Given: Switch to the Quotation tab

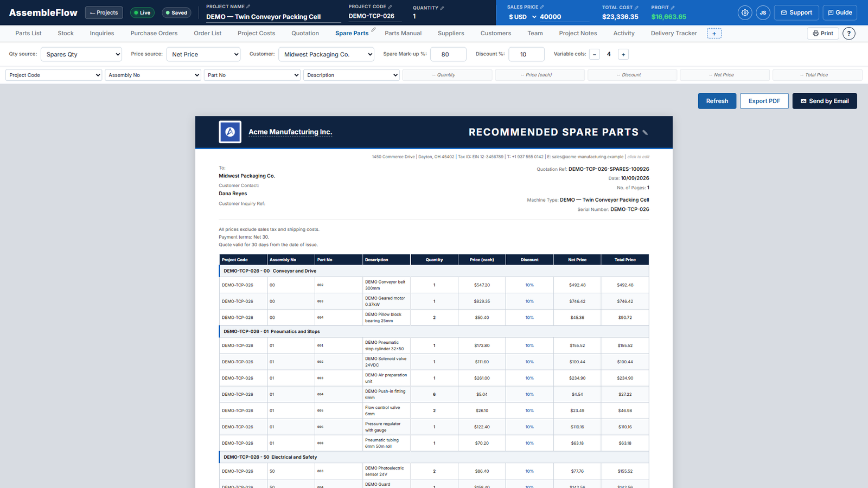Looking at the screenshot, I should point(305,34).
